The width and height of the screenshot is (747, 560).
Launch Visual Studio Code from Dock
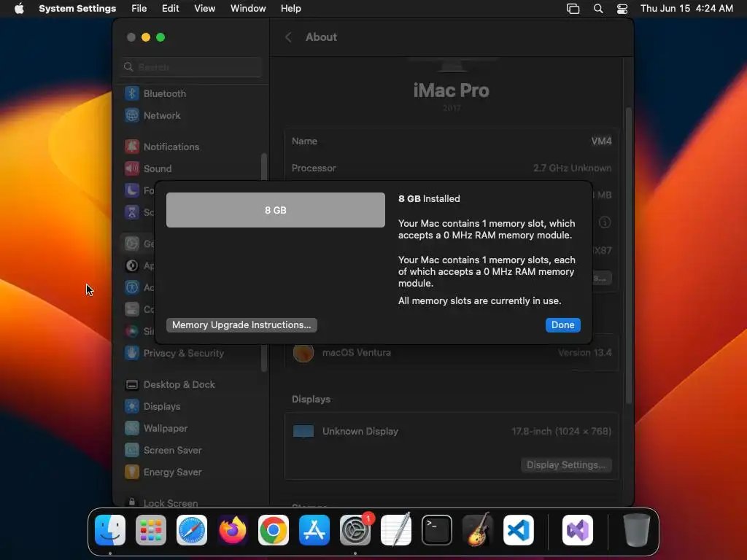(x=519, y=530)
